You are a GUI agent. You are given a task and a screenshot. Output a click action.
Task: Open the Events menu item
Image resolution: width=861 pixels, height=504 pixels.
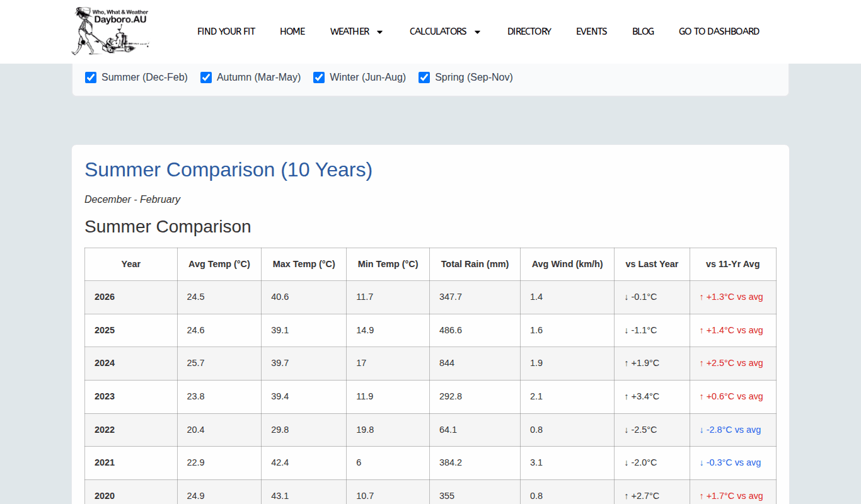tap(592, 31)
